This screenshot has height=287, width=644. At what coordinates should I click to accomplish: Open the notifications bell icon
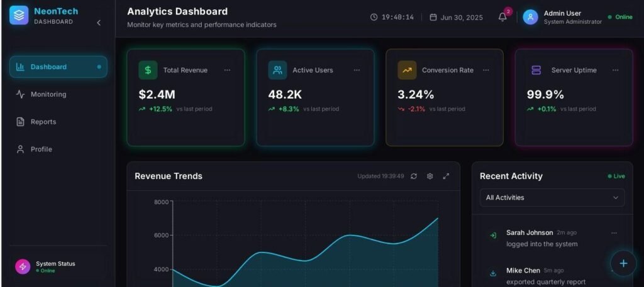(502, 17)
